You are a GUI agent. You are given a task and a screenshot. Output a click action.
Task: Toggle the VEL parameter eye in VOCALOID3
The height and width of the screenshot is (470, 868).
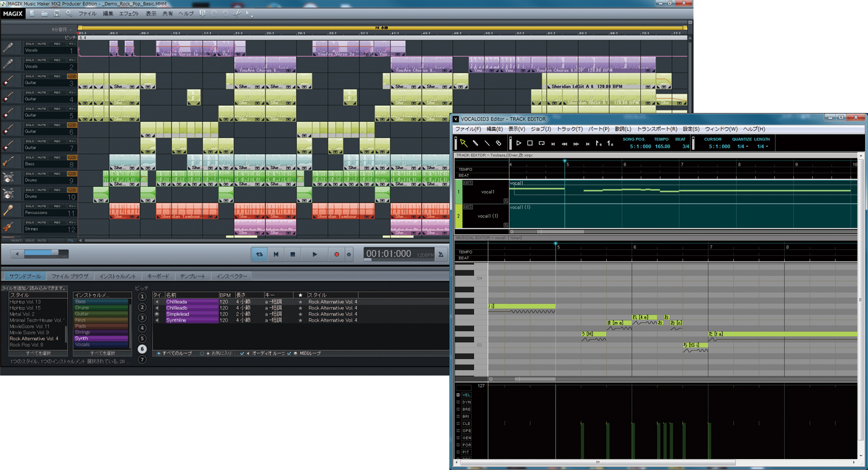point(458,395)
